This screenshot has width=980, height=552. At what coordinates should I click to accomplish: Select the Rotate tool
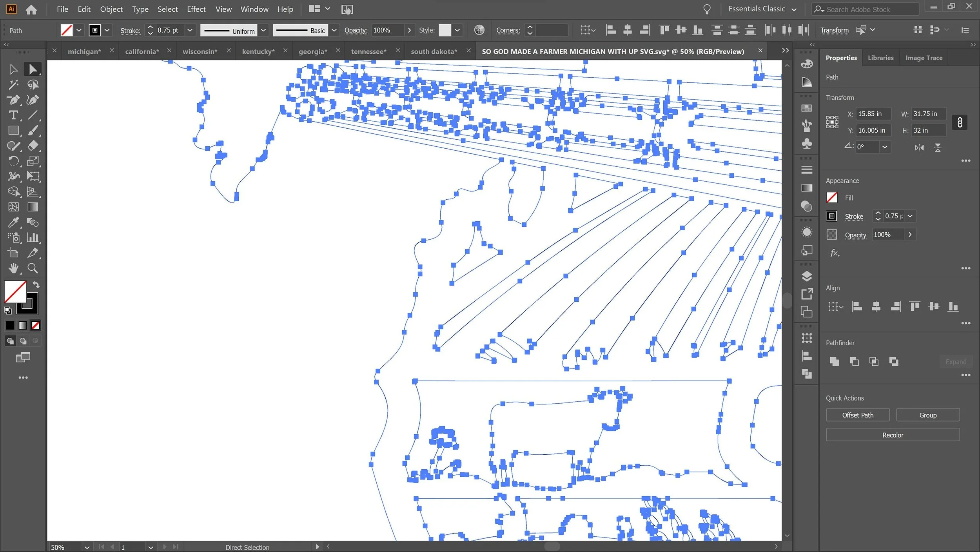point(13,161)
